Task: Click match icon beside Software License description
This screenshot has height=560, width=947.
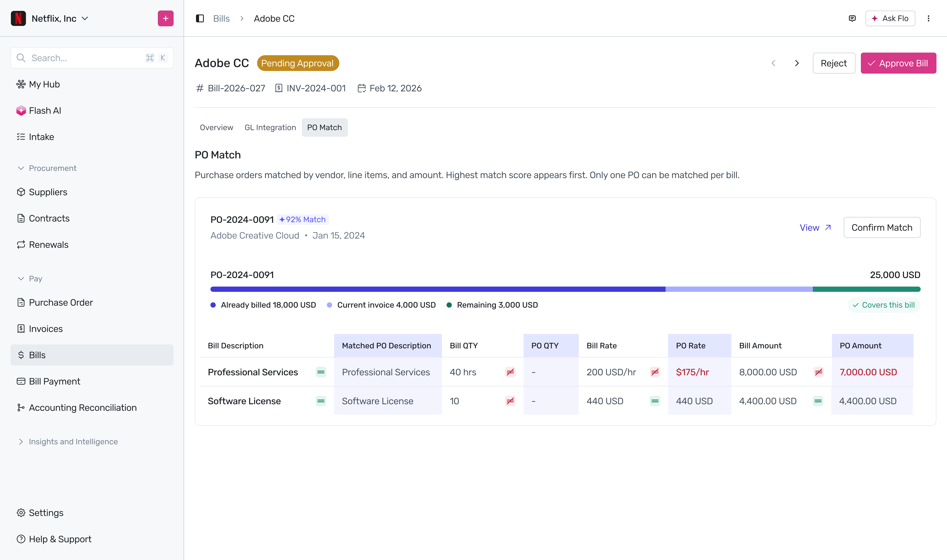Action: [x=321, y=401]
